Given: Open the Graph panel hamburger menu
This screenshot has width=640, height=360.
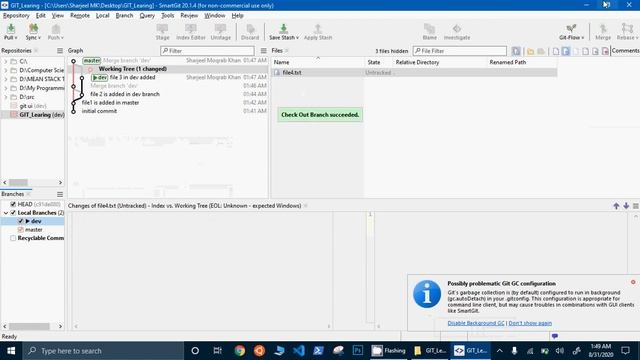Looking at the screenshot, I should point(264,51).
